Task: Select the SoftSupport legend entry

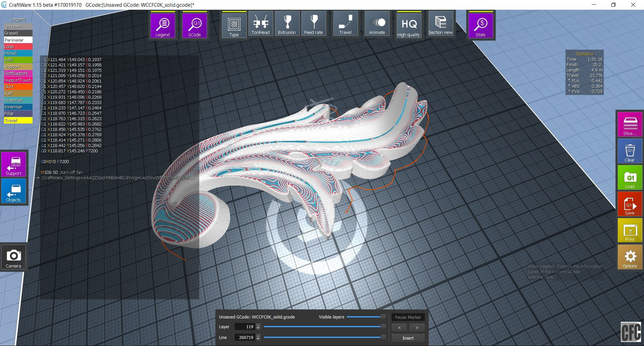Action: pyautogui.click(x=18, y=73)
